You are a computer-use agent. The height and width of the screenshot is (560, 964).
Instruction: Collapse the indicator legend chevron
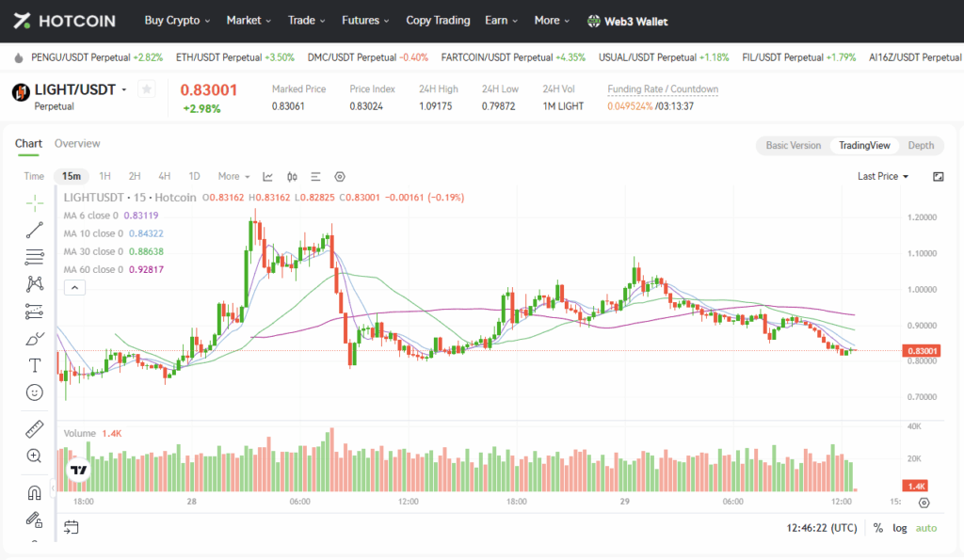point(73,288)
